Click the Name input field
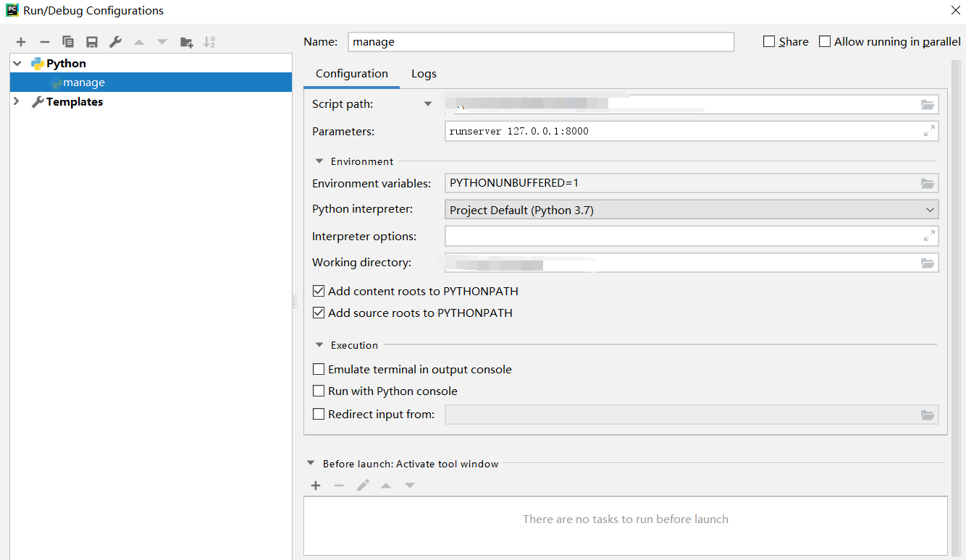 (540, 42)
